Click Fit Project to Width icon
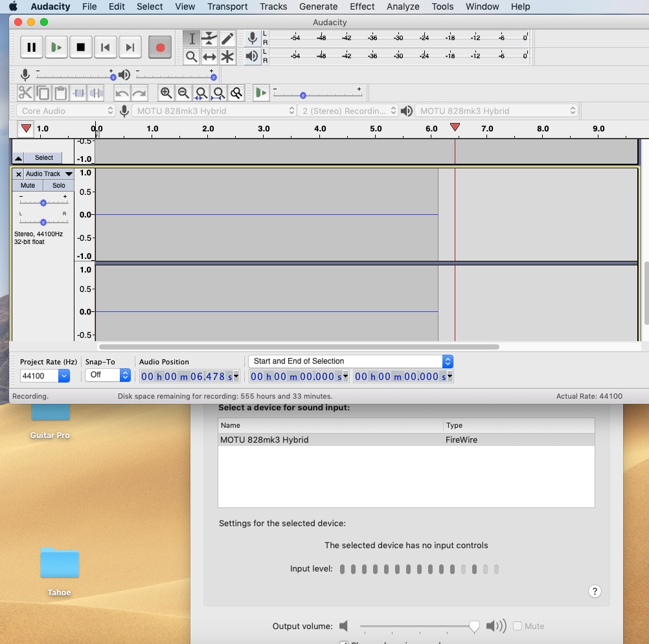Screen dimensions: 649x644 218,93
